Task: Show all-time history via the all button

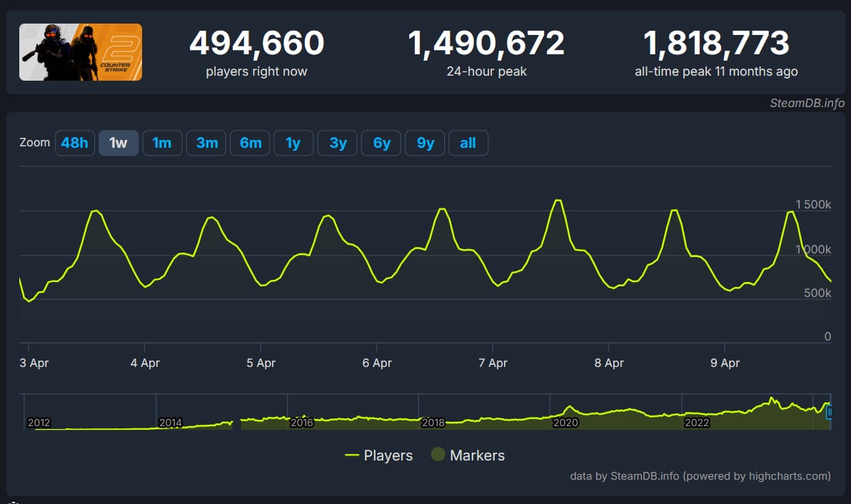Action: click(468, 143)
